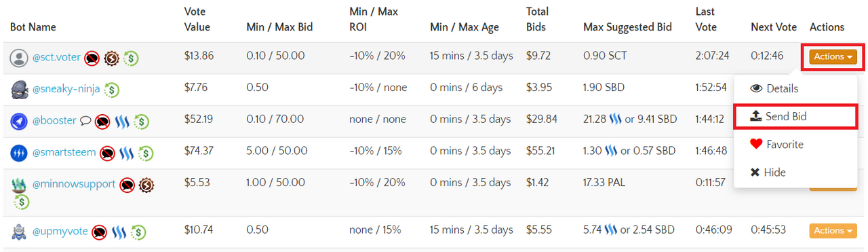Sort by the Max Suggested Bid column header

coord(627,27)
